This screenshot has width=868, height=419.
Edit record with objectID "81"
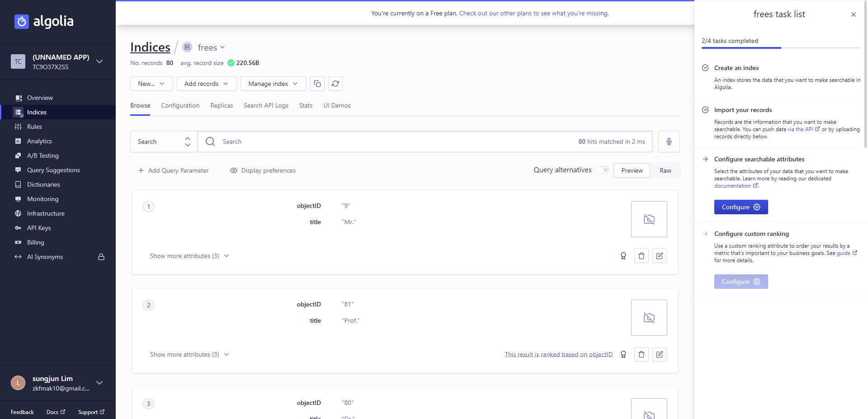pos(660,354)
